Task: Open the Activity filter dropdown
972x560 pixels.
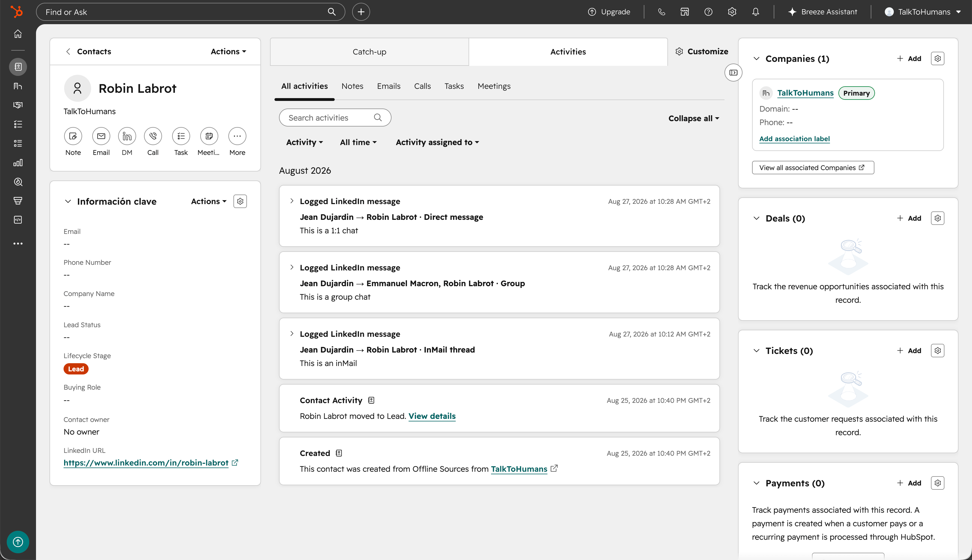Action: [304, 142]
